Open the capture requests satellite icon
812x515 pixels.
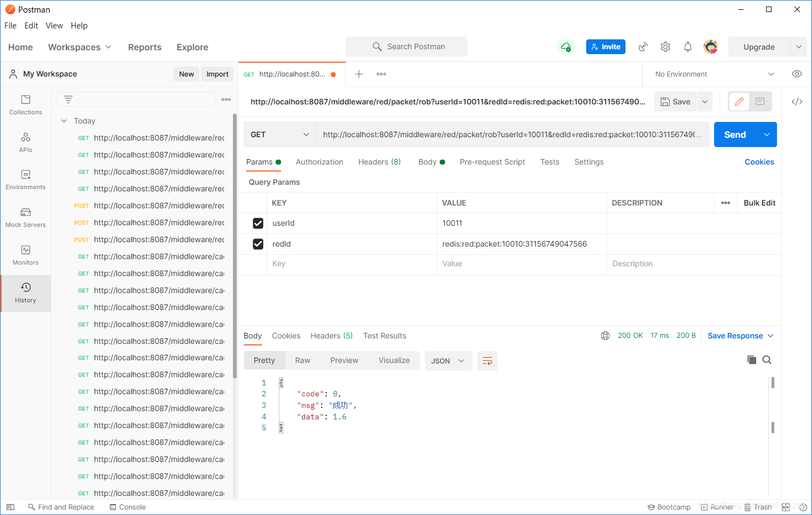tap(643, 47)
